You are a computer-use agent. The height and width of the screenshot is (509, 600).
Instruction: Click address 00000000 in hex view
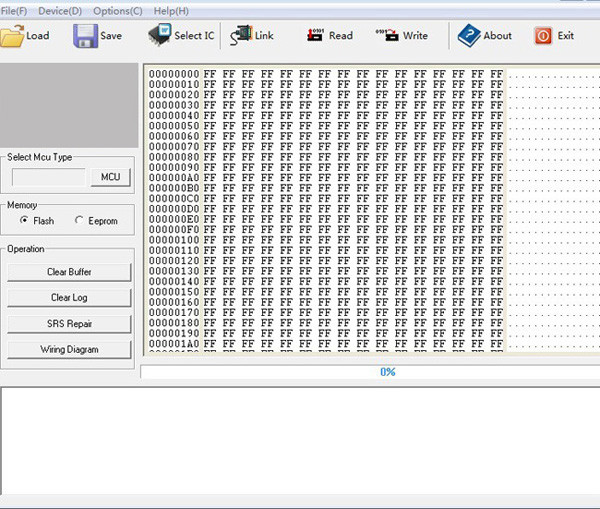tap(174, 74)
